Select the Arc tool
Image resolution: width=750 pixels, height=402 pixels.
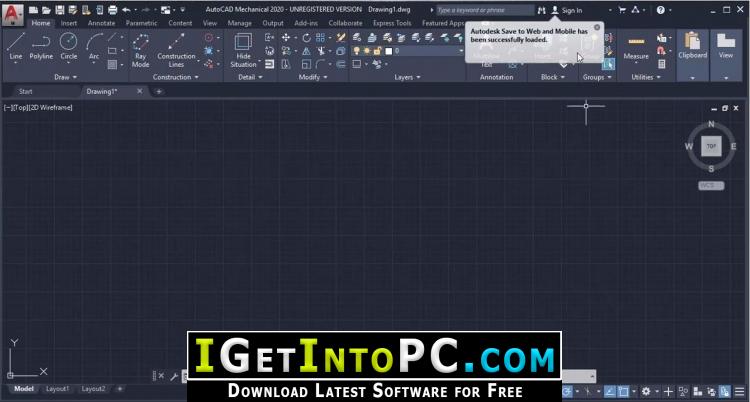pos(94,46)
